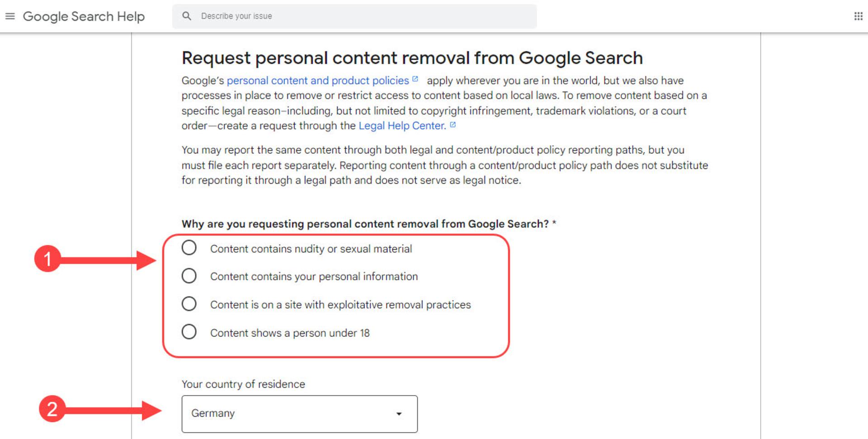Open the Google apps grid
The width and height of the screenshot is (868, 439).
pyautogui.click(x=858, y=16)
